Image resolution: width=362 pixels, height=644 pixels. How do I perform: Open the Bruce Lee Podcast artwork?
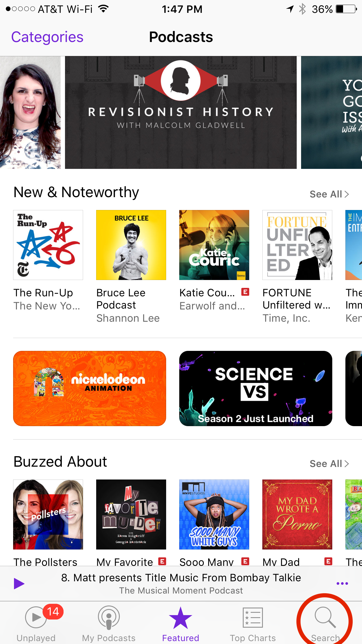tap(131, 245)
